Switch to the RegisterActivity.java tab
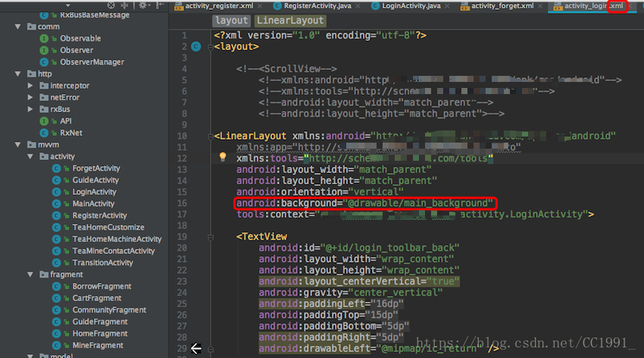644x358 pixels. tap(317, 6)
